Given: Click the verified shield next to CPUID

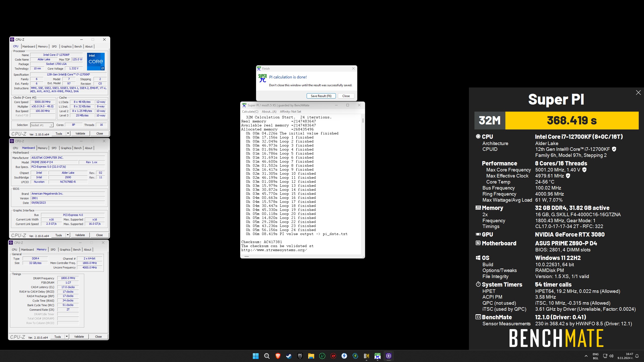Looking at the screenshot, I should pos(614,149).
